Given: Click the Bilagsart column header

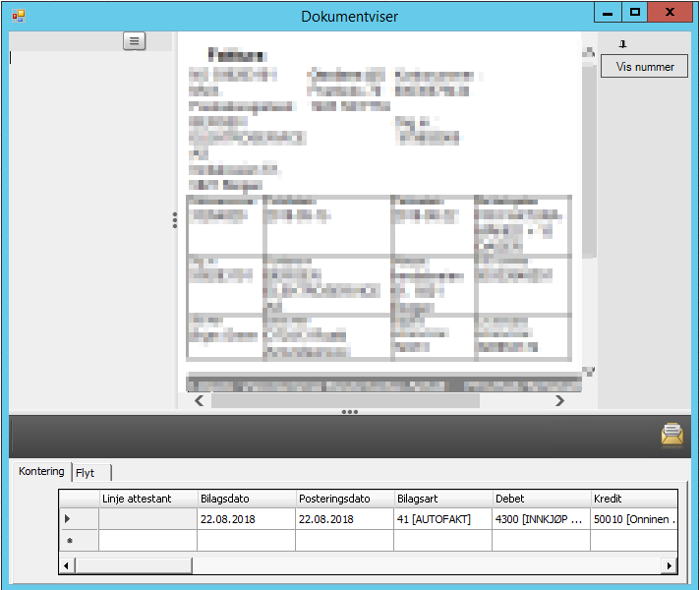Looking at the screenshot, I should tap(442, 499).
